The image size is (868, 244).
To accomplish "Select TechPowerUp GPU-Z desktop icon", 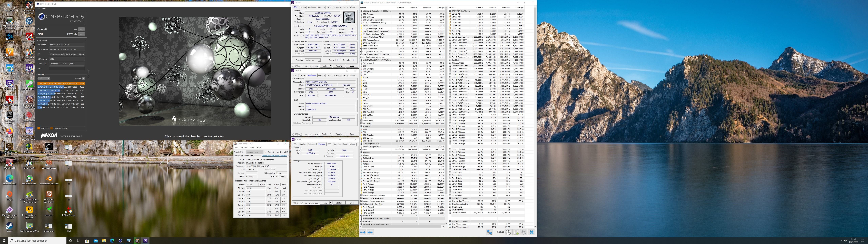I will (29, 227).
